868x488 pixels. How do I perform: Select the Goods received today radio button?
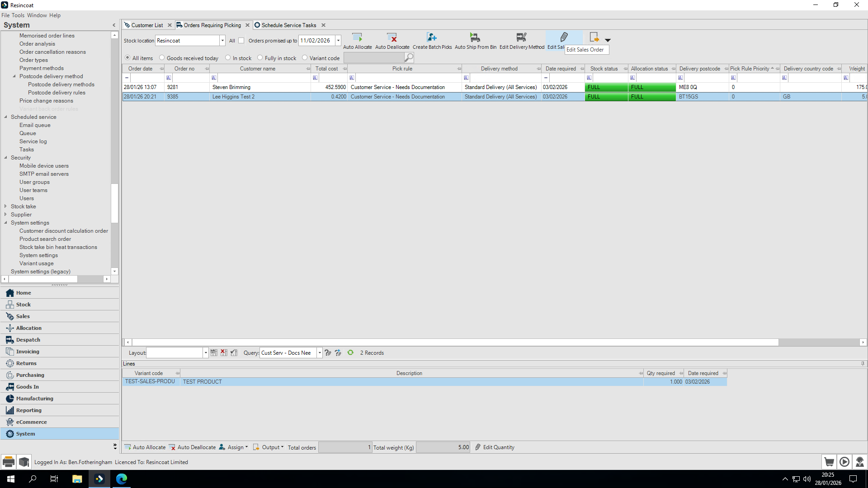click(x=162, y=58)
